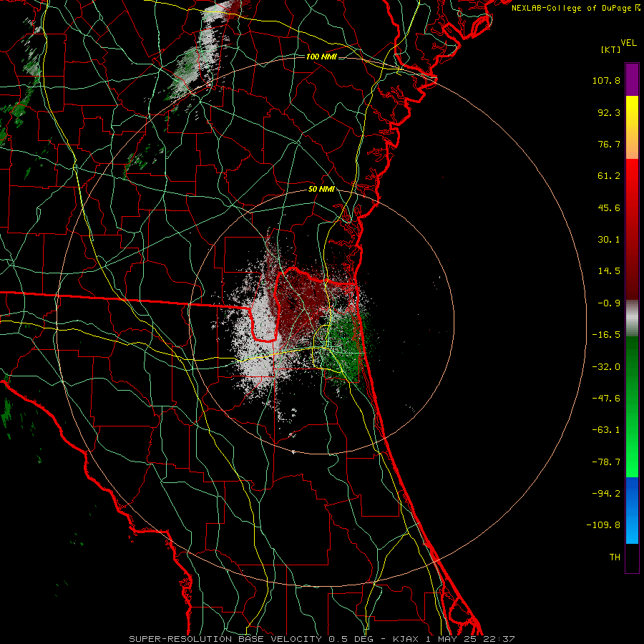Image resolution: width=644 pixels, height=644 pixels.
Task: Click the purple segment of the color bar
Action: [x=632, y=79]
